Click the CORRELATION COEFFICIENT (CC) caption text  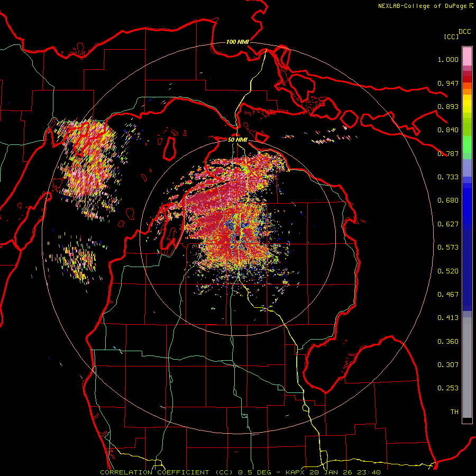point(168,472)
